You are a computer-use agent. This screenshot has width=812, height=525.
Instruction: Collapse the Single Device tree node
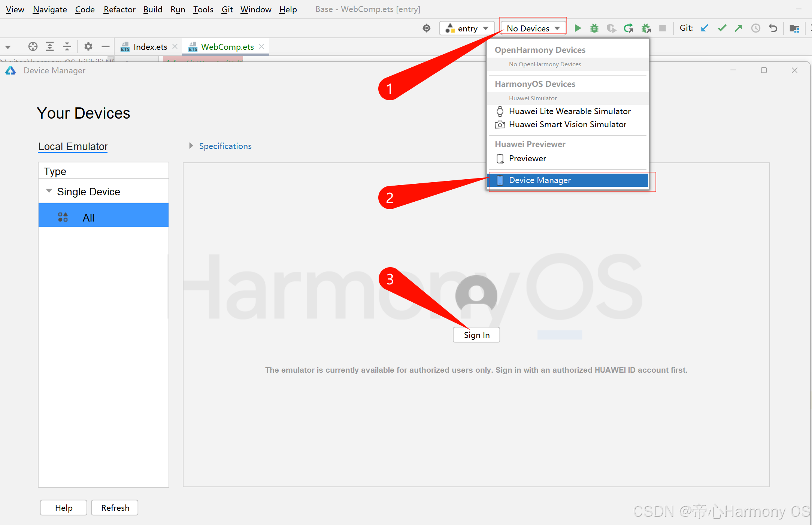pyautogui.click(x=49, y=191)
